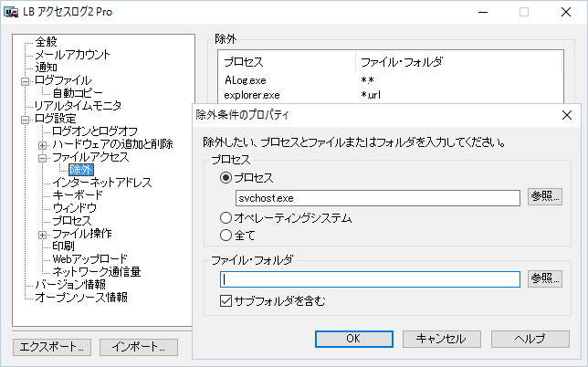Click the 参照 button for ファイル・フォルダ

(x=545, y=279)
